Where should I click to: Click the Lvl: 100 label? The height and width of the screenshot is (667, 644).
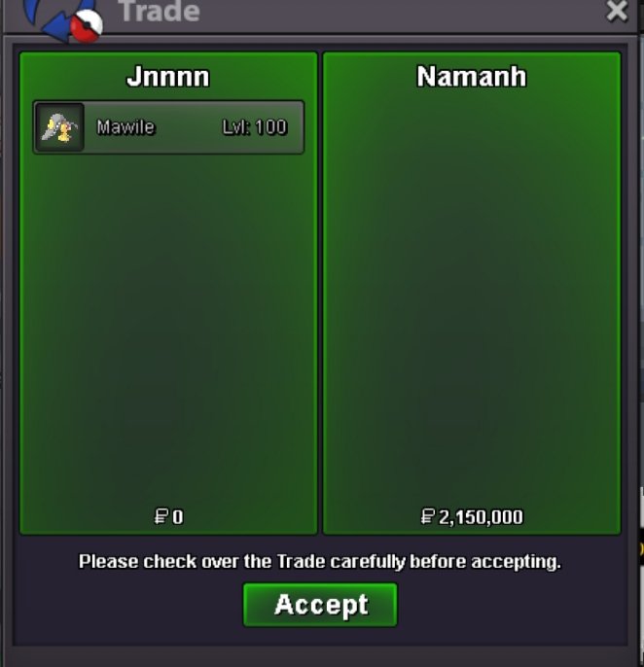click(x=255, y=127)
